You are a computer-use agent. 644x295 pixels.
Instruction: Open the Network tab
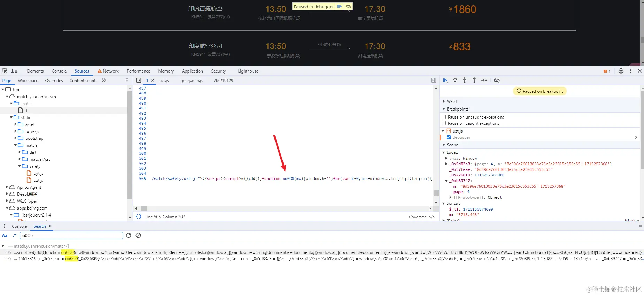pyautogui.click(x=108, y=71)
